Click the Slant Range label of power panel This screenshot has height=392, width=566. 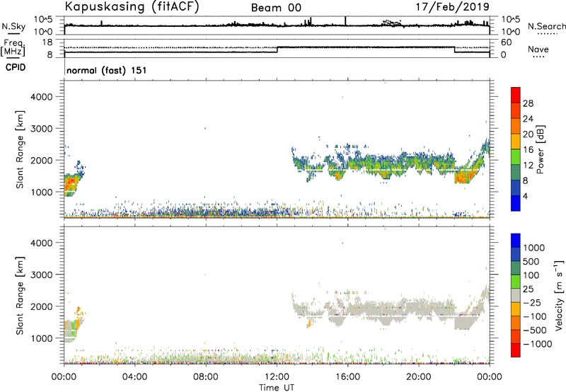point(20,149)
